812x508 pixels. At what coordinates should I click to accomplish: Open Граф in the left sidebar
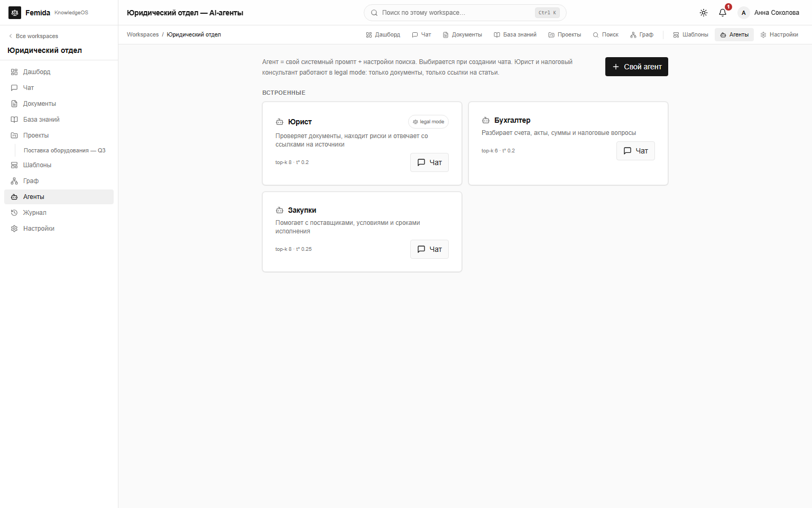59,181
